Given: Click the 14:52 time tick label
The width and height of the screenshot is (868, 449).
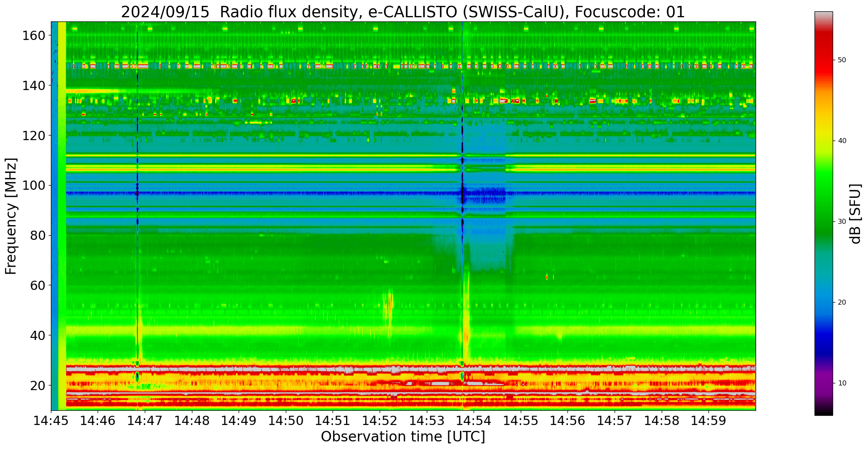Looking at the screenshot, I should coord(380,420).
